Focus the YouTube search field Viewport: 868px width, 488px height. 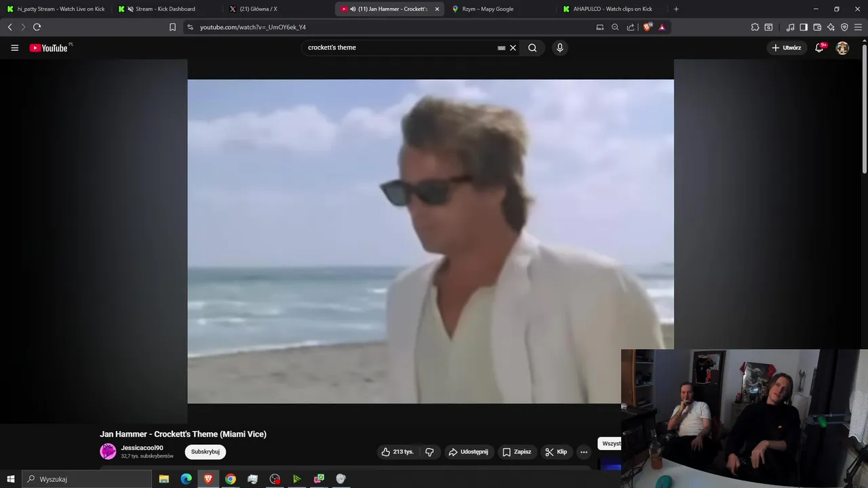400,47
